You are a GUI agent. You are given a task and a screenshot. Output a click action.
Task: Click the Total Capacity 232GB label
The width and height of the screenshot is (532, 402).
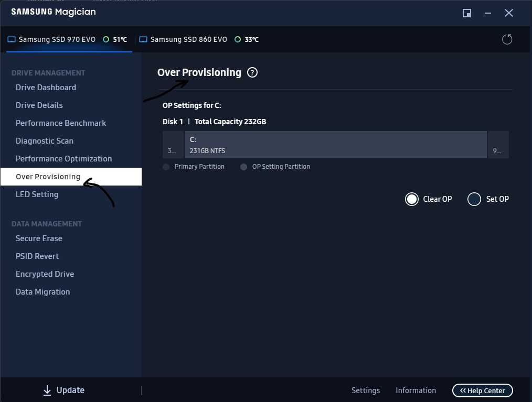coord(230,122)
